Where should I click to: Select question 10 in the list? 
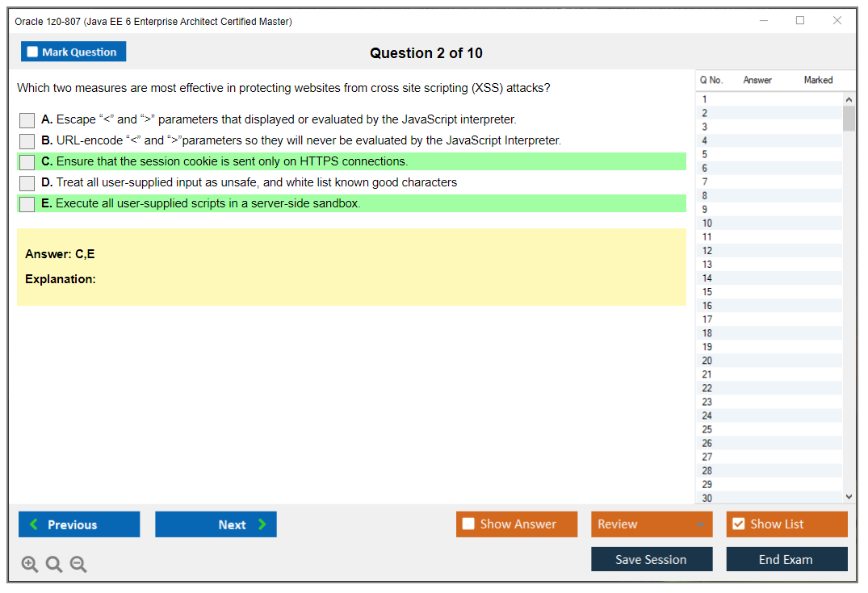point(707,223)
